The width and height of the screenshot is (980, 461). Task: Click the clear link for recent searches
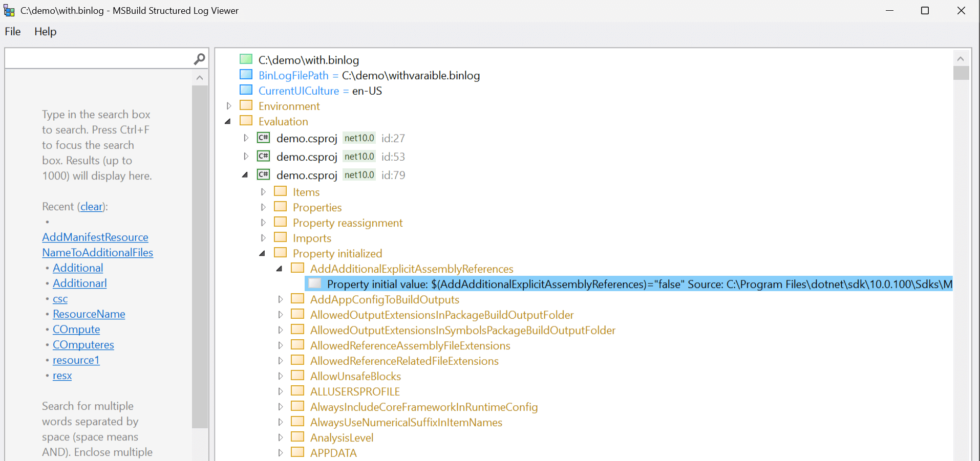[x=92, y=207]
